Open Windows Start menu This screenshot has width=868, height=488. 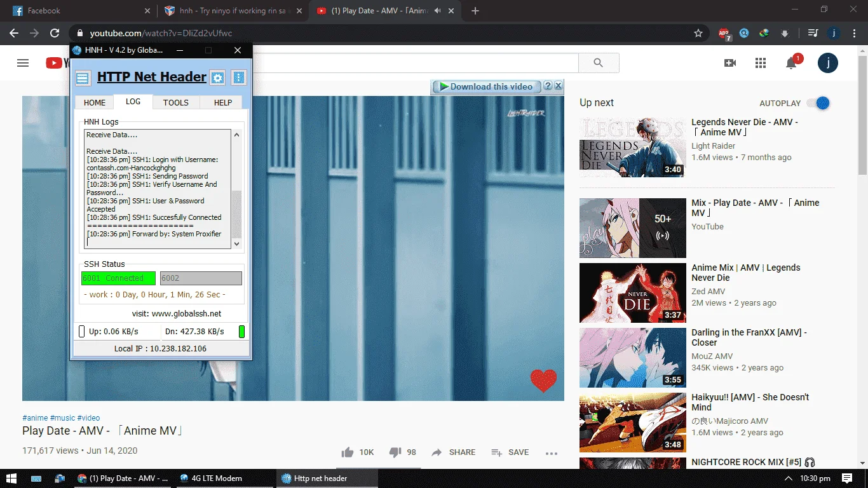[x=11, y=478]
